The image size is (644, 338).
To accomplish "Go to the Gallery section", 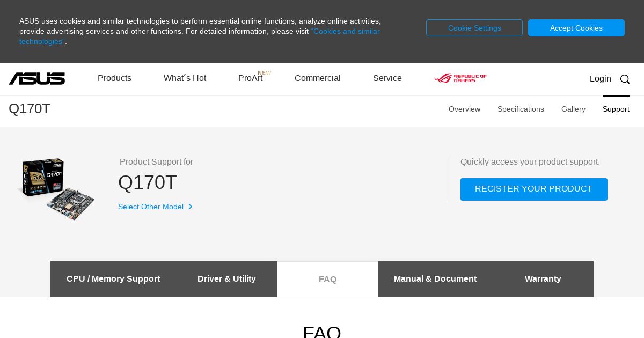I will [x=573, y=109].
